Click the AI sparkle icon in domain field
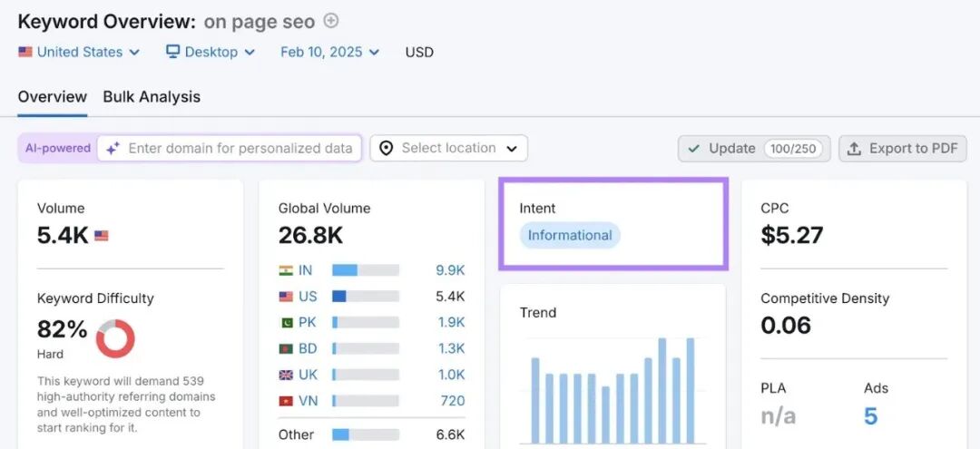The height and width of the screenshot is (449, 980). (x=113, y=149)
